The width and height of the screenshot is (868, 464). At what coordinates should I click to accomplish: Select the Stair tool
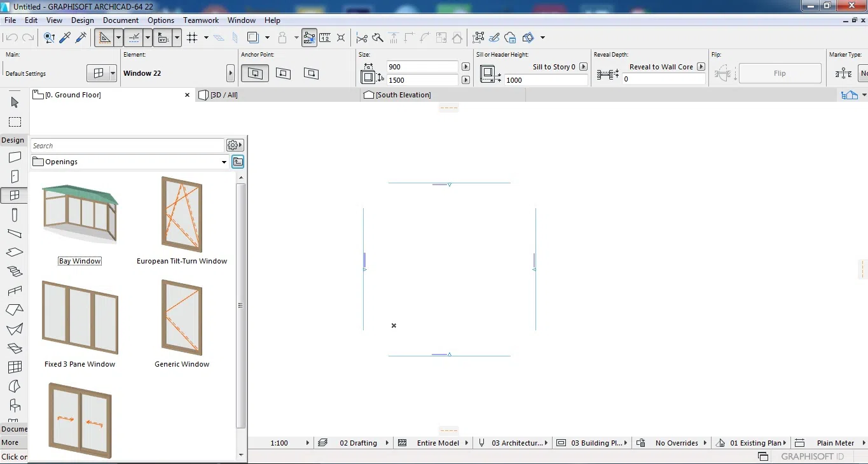14,271
